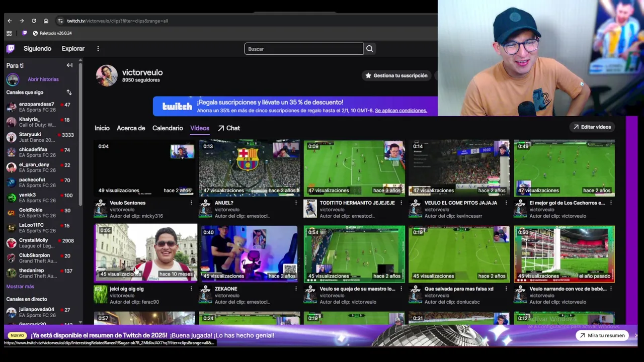Open CrystalMolly channel in sidebar
The image size is (644, 362).
[x=40, y=243]
